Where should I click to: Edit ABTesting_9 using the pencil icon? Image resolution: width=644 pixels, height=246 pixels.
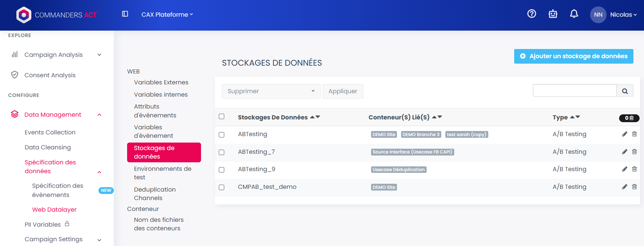(624, 169)
